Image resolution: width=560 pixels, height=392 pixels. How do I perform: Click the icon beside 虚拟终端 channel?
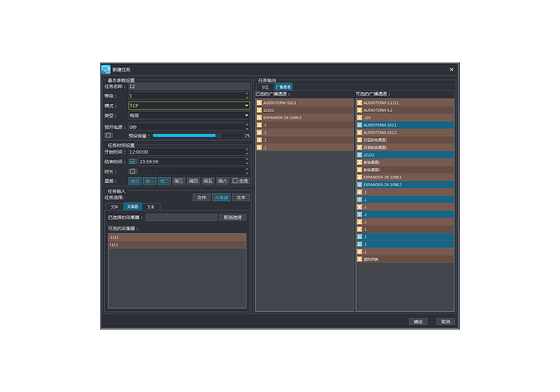[359, 258]
